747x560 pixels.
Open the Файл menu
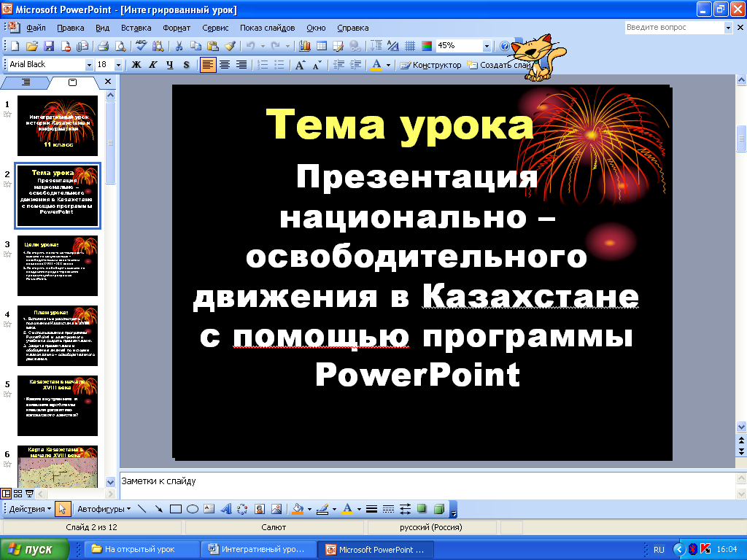36,28
